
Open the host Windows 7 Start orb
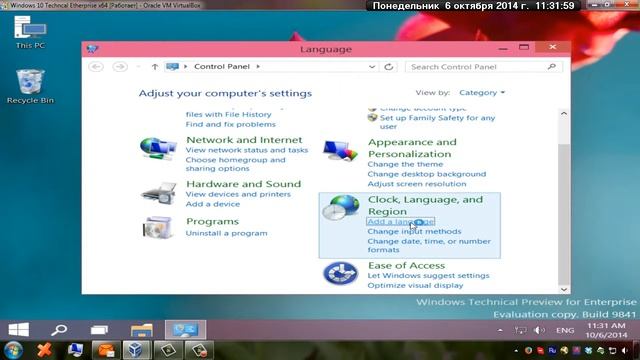click(13, 351)
